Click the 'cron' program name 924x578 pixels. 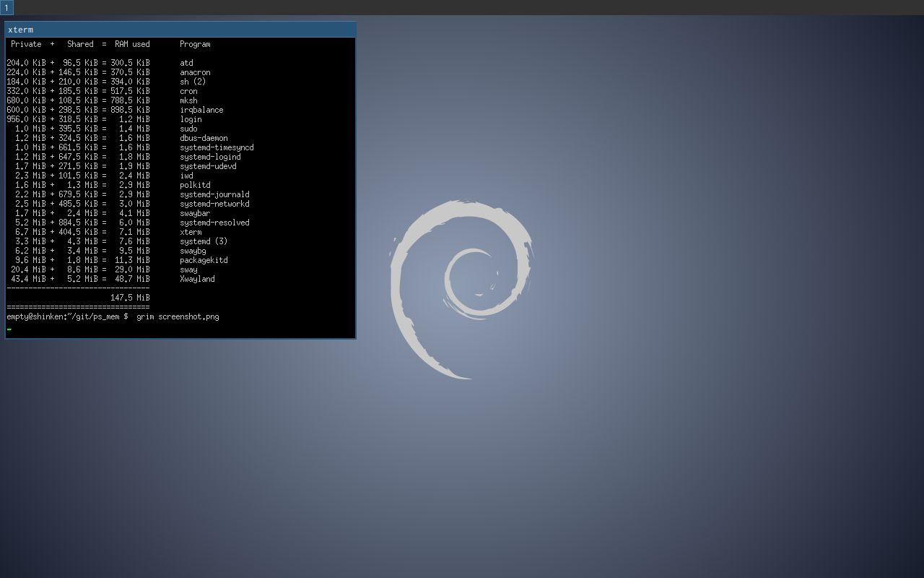pyautogui.click(x=188, y=91)
